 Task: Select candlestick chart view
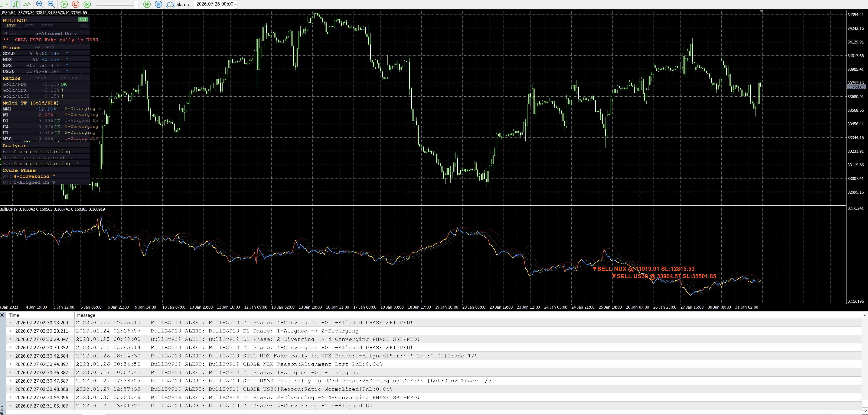[16, 4]
